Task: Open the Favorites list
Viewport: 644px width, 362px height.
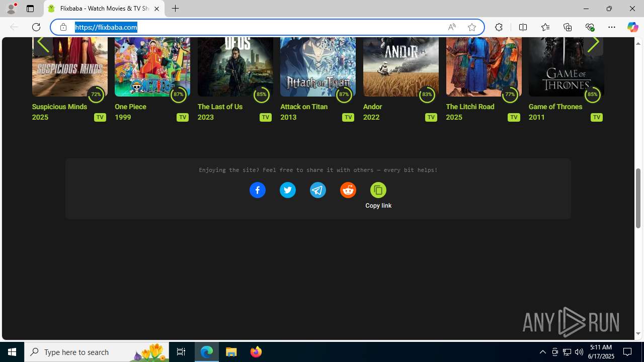Action: tap(545, 27)
